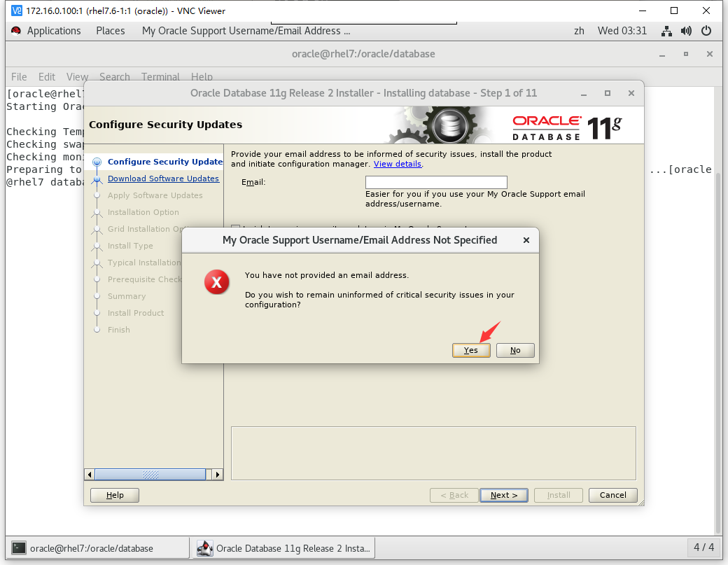Image resolution: width=728 pixels, height=565 pixels.
Task: Open the terminal Search menu
Action: pyautogui.click(x=114, y=76)
